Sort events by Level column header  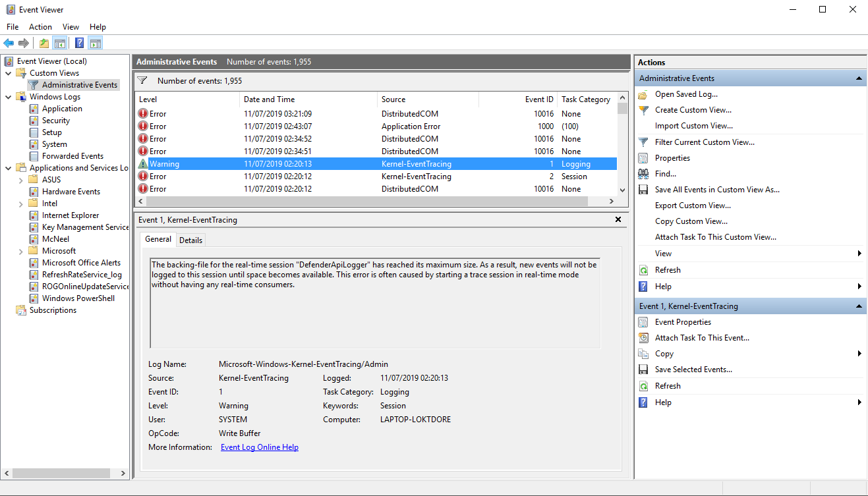(x=187, y=99)
